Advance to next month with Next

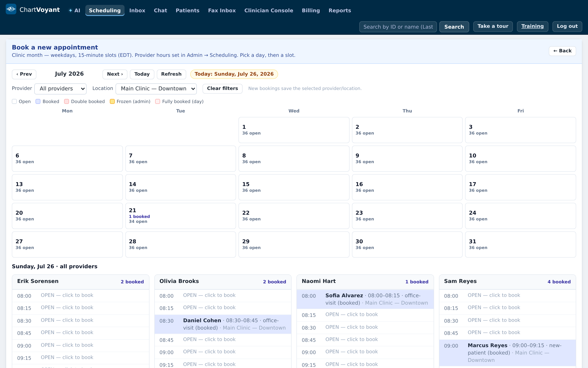click(115, 74)
